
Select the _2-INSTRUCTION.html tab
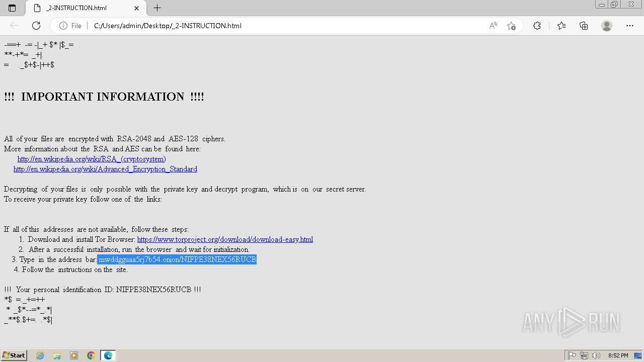(86, 8)
